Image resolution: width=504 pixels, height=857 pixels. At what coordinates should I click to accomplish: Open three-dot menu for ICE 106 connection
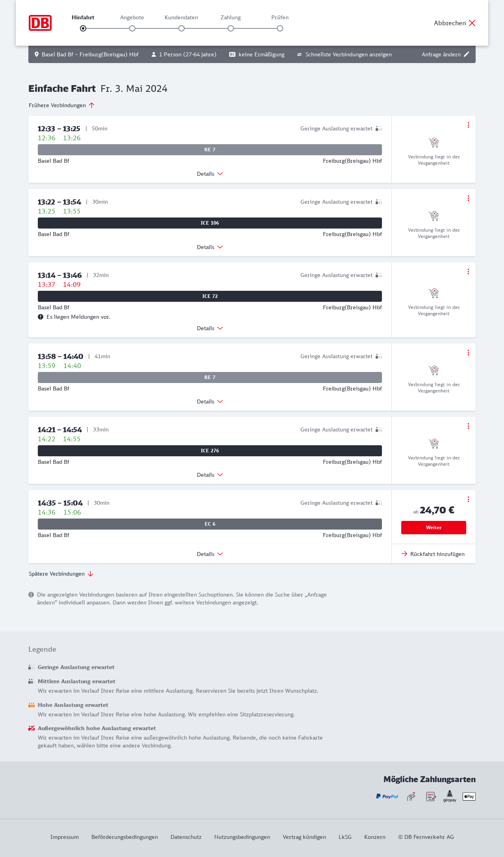click(x=468, y=198)
